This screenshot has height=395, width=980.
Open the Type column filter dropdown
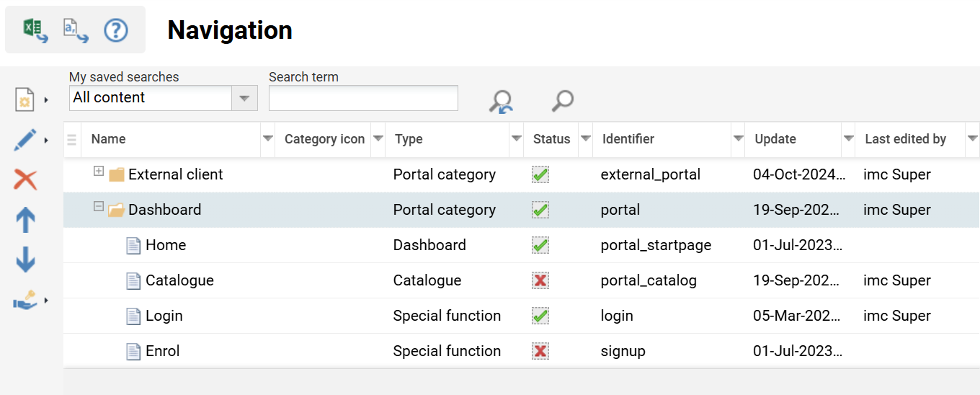516,138
